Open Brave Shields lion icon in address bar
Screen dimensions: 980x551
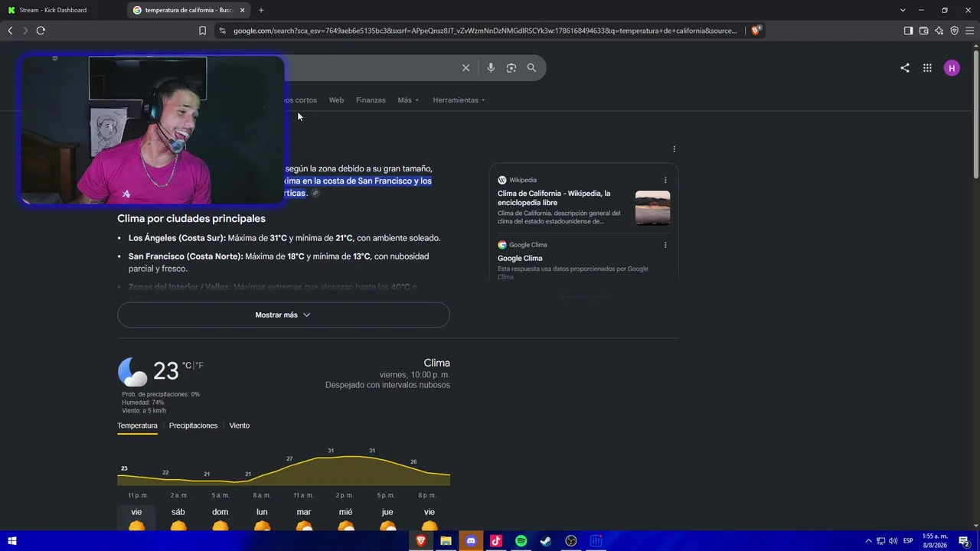pyautogui.click(x=756, y=31)
